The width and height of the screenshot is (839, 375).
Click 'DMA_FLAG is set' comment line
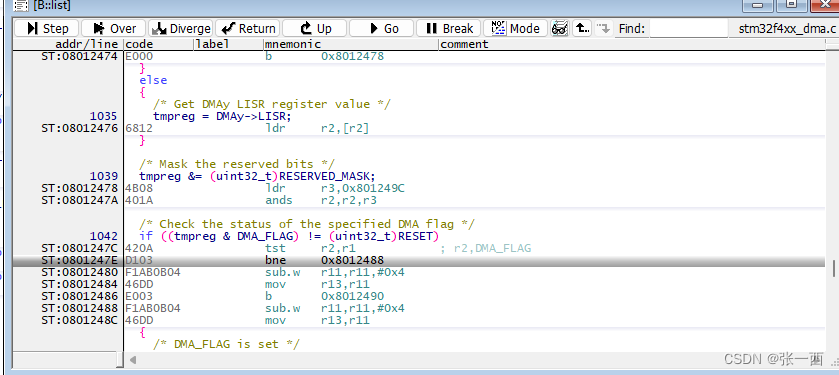coord(226,344)
